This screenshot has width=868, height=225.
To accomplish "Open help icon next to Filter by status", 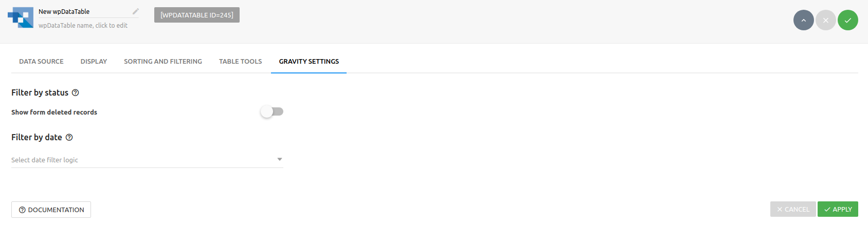I will click(x=75, y=93).
